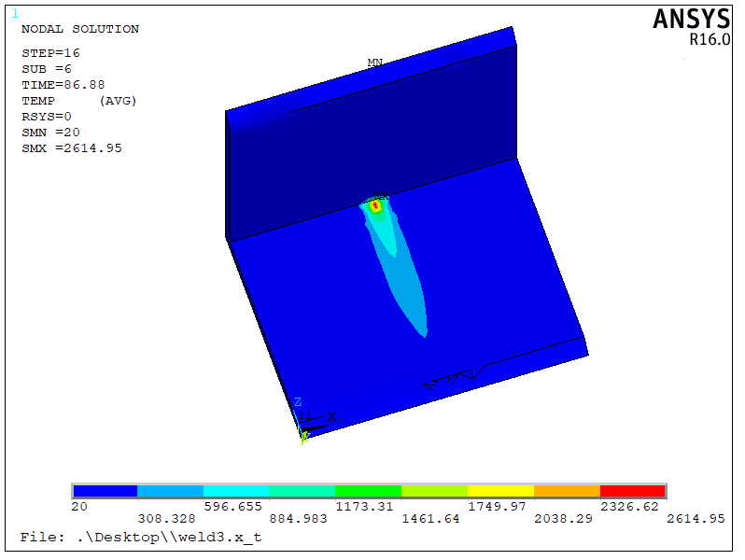
Task: Click the yellow legend color segment
Action: (500, 491)
